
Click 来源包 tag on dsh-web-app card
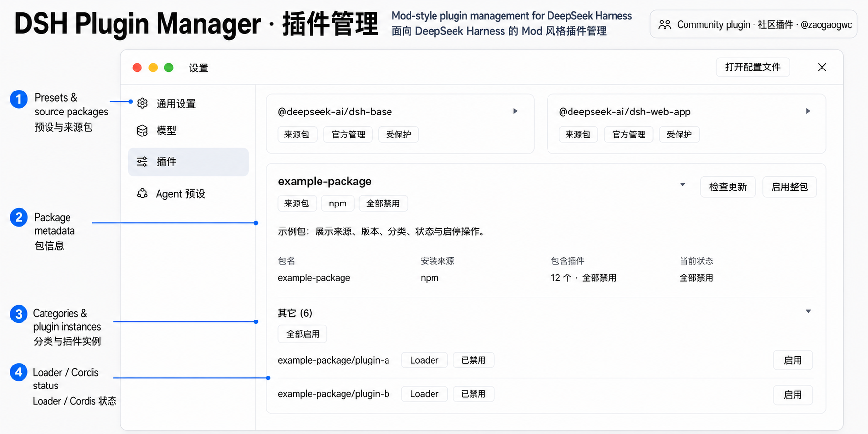coord(578,135)
